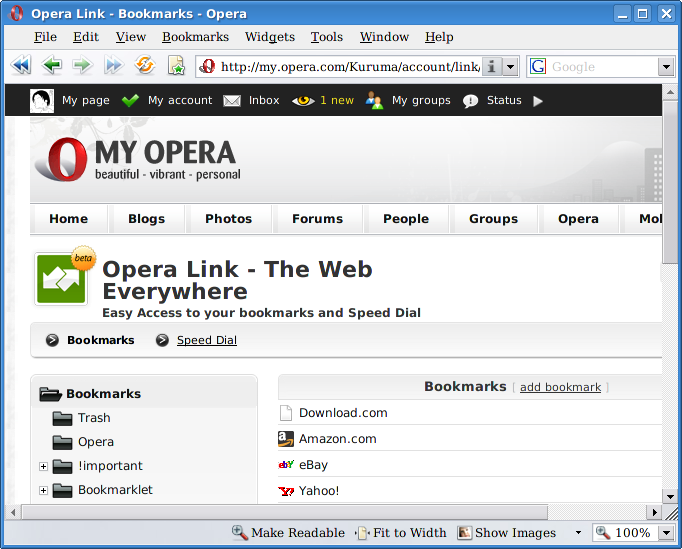Open the Tools menu
682x549 pixels.
tap(327, 37)
